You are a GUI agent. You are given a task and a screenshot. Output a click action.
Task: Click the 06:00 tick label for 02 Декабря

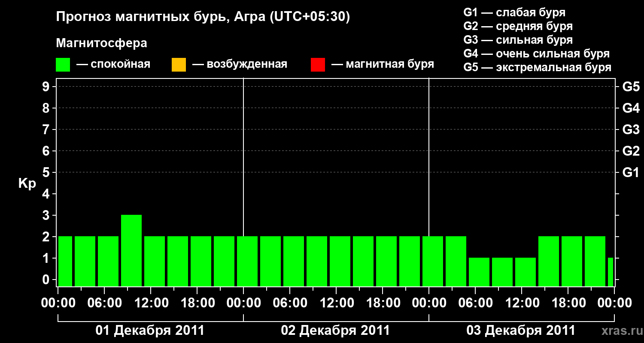(290, 303)
